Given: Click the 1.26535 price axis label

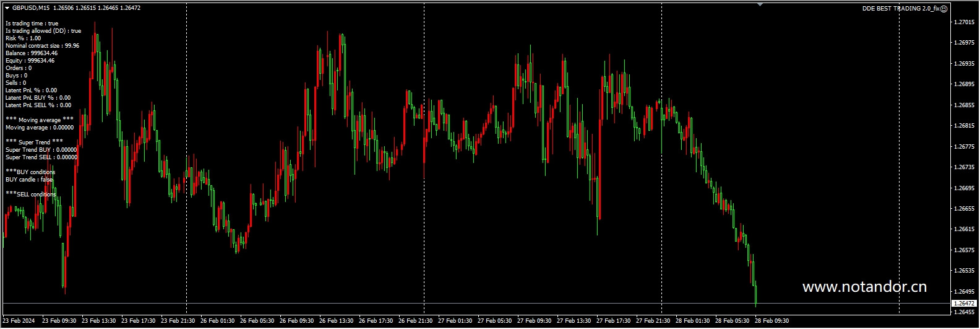Looking at the screenshot, I should click(x=964, y=271).
